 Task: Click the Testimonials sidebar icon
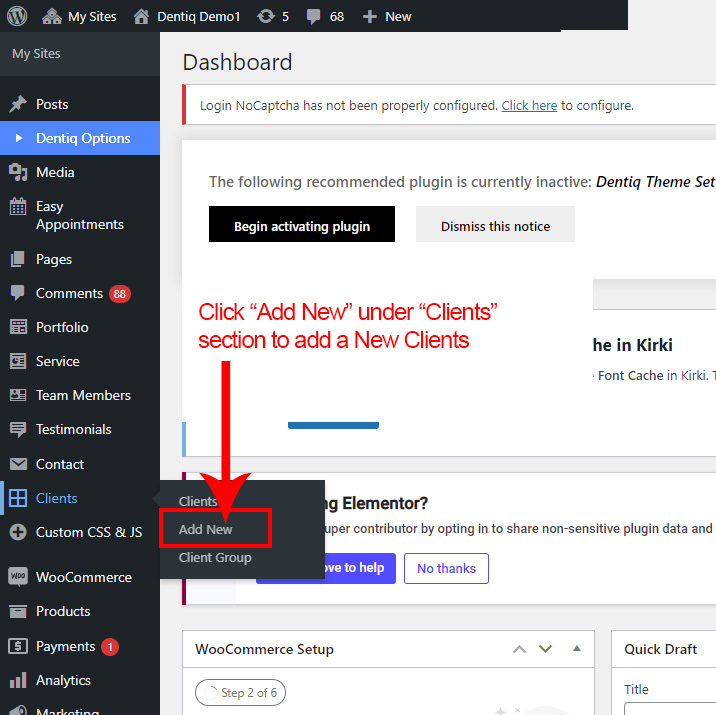(x=18, y=429)
